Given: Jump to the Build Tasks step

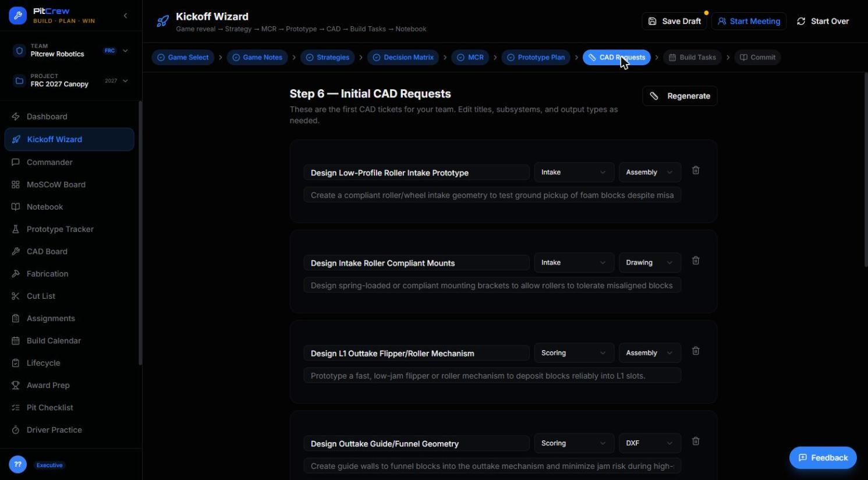Looking at the screenshot, I should coord(692,57).
